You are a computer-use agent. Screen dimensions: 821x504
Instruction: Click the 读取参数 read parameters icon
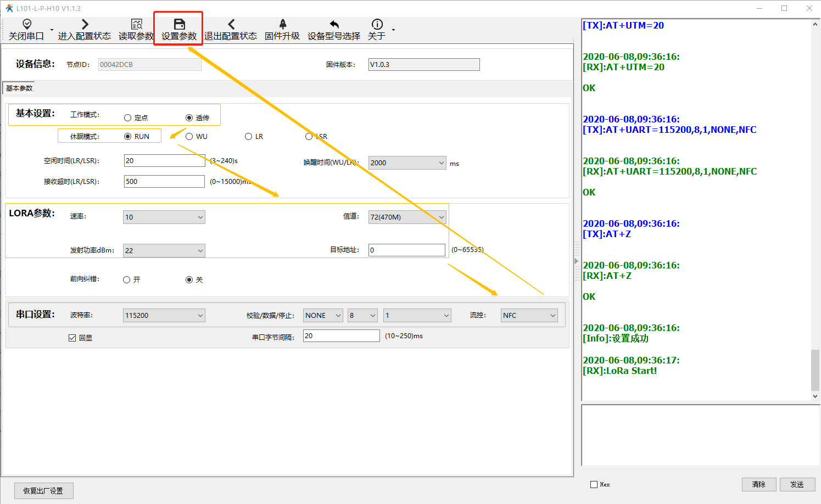click(136, 24)
